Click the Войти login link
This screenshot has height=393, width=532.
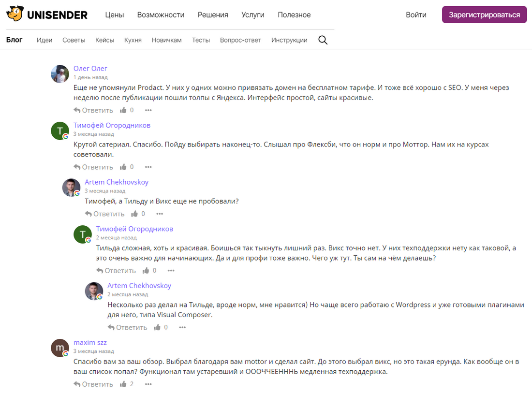tap(416, 15)
